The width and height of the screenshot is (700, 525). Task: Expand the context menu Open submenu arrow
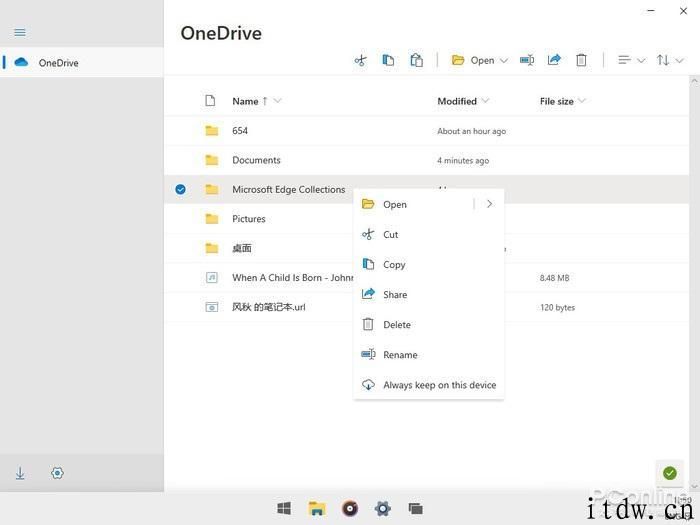[489, 204]
